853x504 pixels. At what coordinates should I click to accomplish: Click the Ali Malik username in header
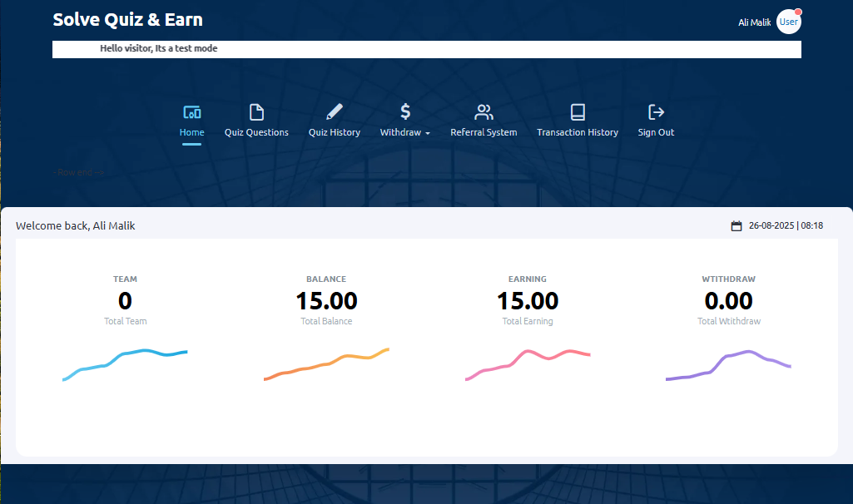pyautogui.click(x=754, y=22)
